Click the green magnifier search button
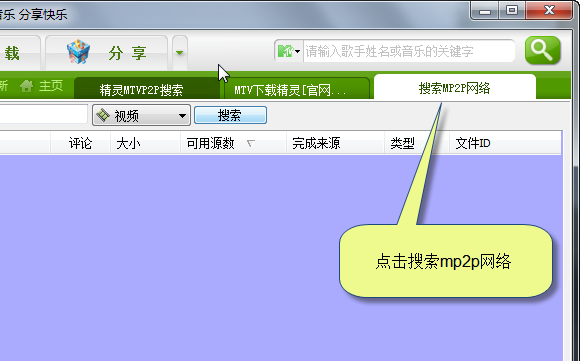580x361 pixels. (x=542, y=50)
